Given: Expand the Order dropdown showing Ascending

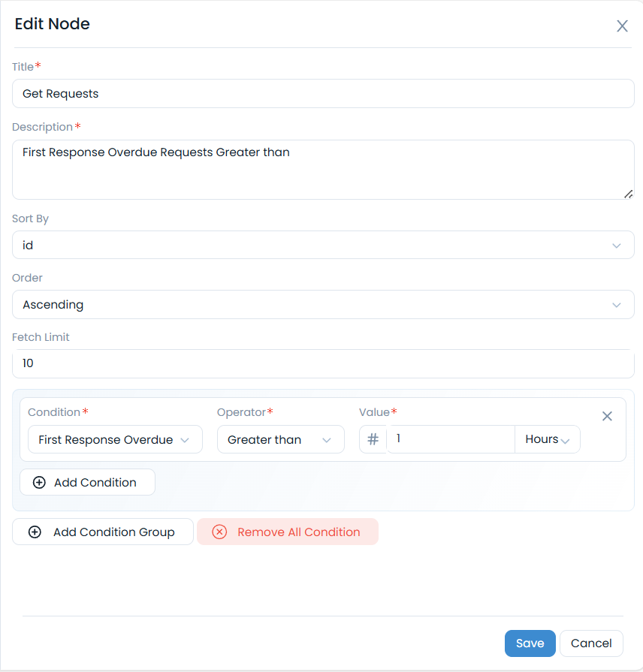Looking at the screenshot, I should 323,305.
